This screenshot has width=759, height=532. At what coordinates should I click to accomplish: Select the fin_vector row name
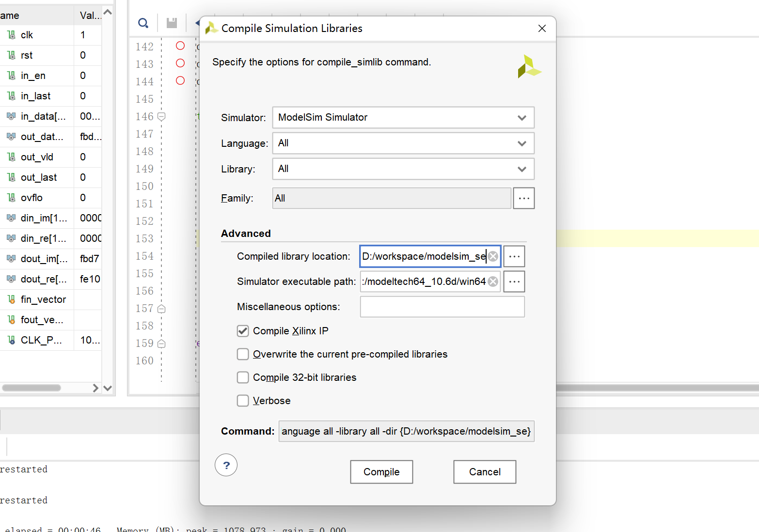pos(43,299)
